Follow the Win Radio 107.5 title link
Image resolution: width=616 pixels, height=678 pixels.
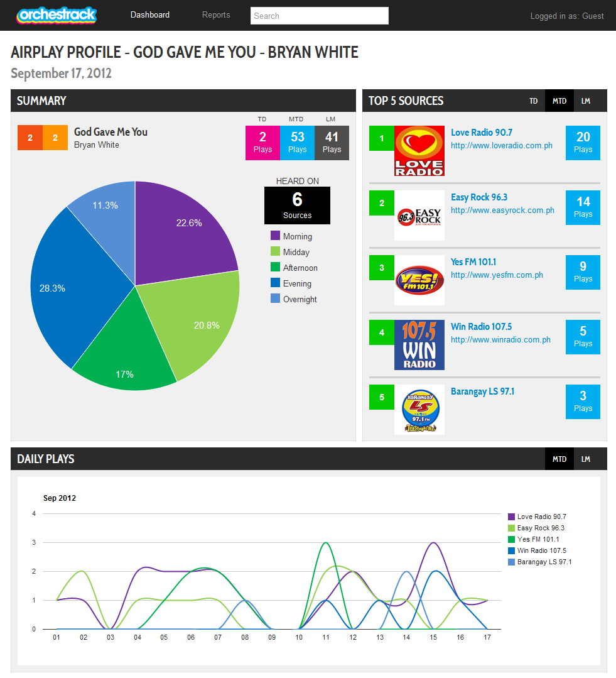tap(481, 327)
